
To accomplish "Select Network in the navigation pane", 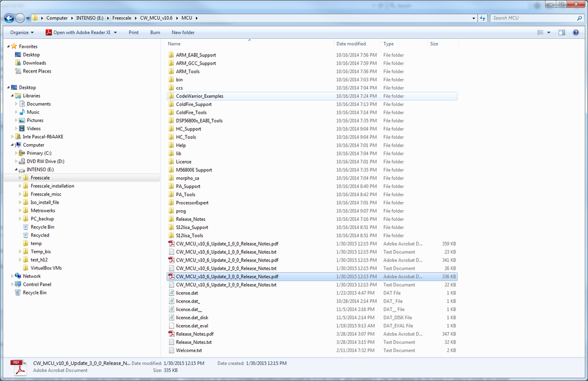I will [32, 276].
